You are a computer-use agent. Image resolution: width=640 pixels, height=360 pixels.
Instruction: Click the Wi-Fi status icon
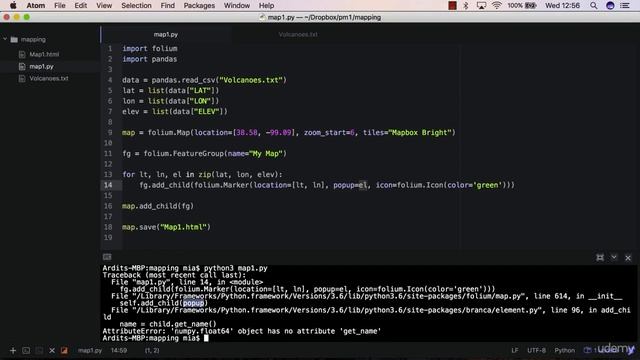[x=496, y=5]
